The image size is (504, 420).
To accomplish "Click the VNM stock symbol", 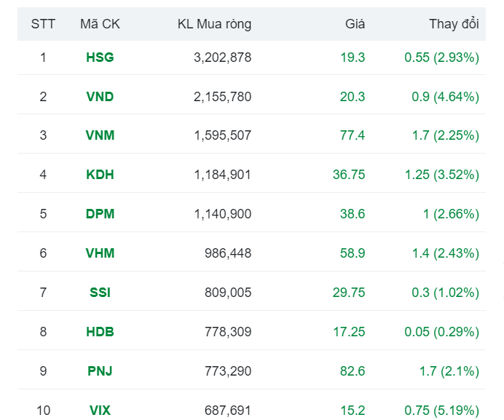I will pos(100,136).
